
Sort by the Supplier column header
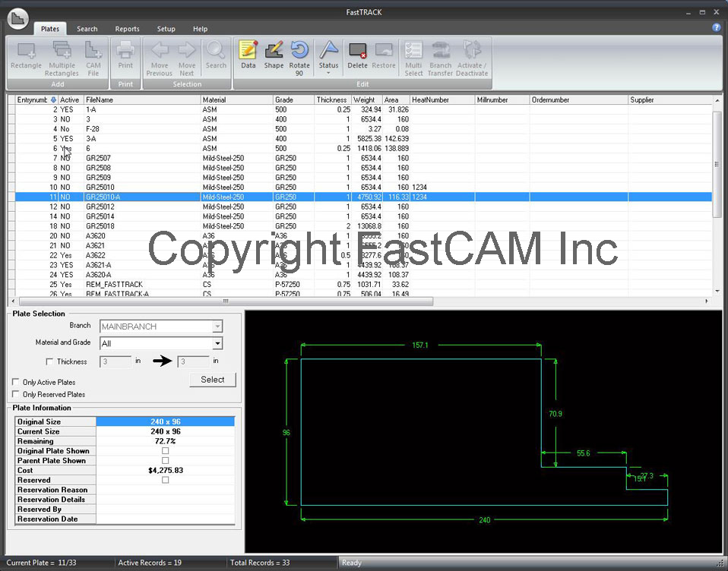[x=669, y=99]
